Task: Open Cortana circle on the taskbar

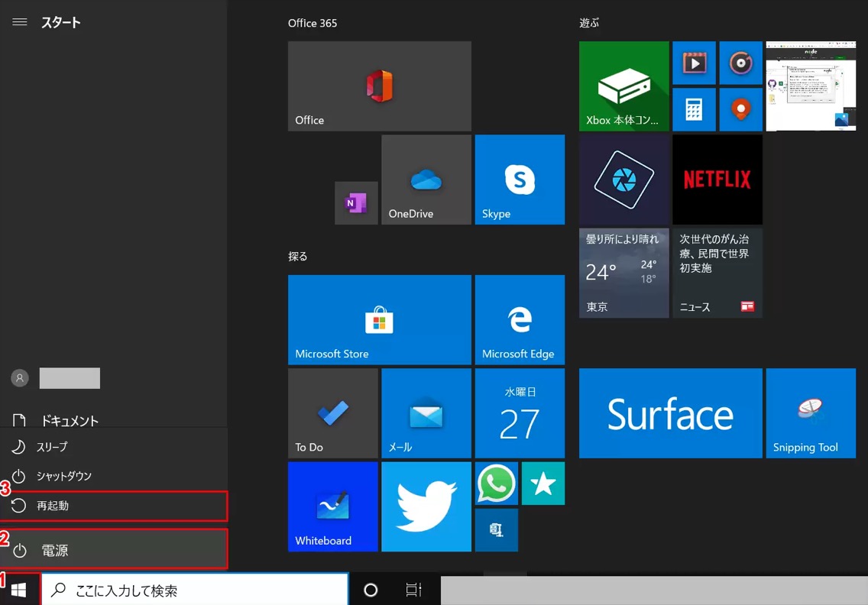Action: [x=371, y=590]
